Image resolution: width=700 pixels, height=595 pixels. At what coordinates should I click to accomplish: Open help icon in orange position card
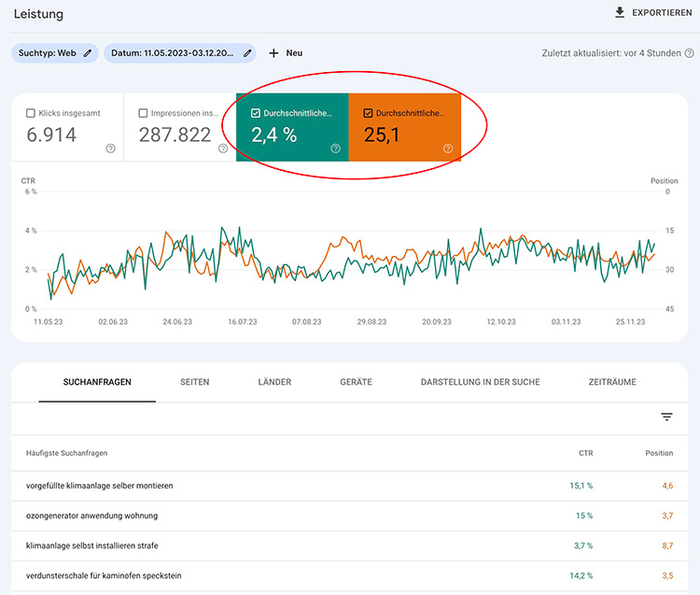pos(448,149)
